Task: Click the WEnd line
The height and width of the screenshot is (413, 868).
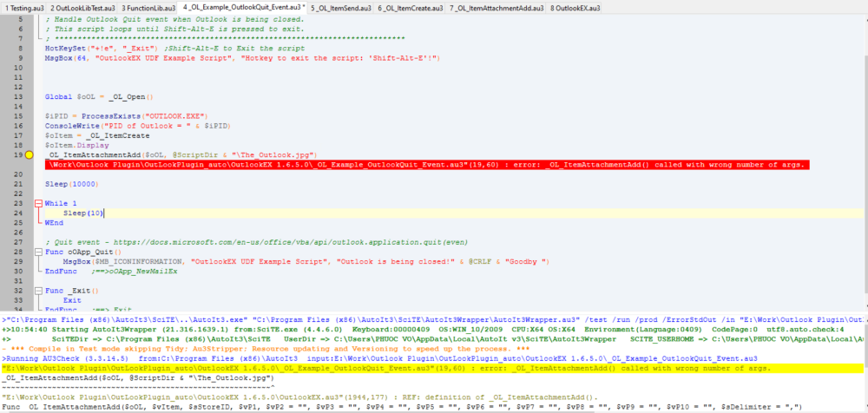Action: click(x=54, y=223)
